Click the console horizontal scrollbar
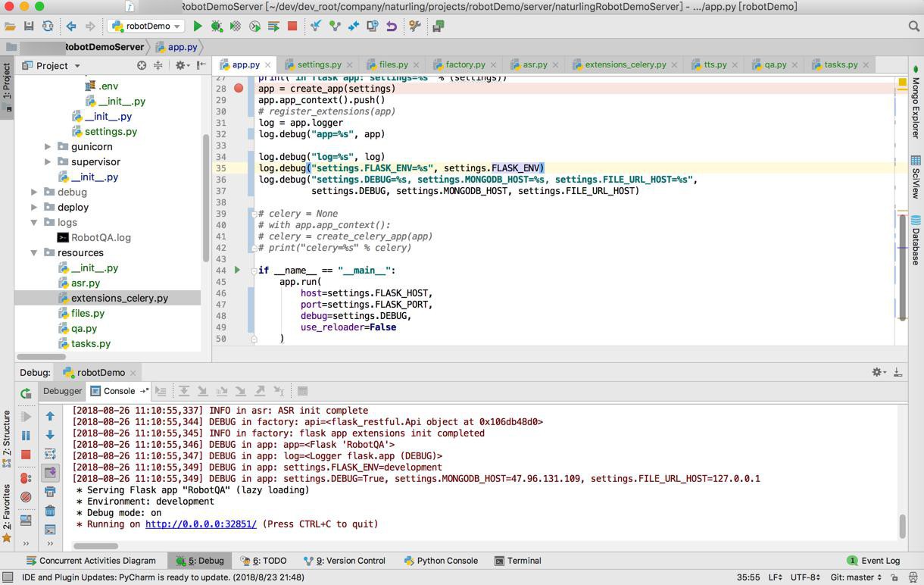Image resolution: width=924 pixels, height=585 pixels. pyautogui.click(x=95, y=546)
